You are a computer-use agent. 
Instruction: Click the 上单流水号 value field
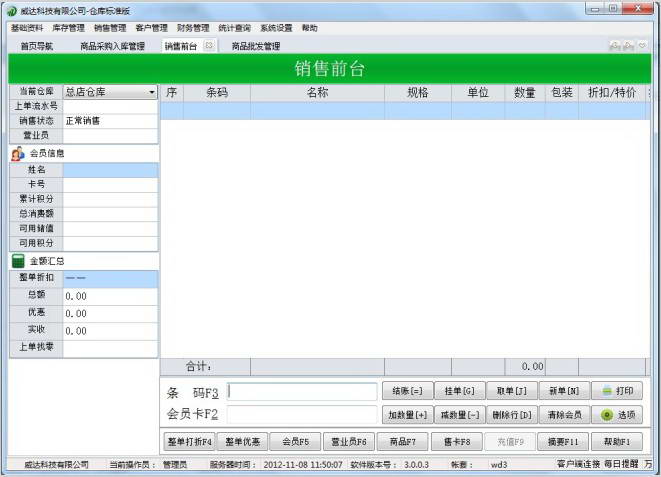(x=110, y=106)
